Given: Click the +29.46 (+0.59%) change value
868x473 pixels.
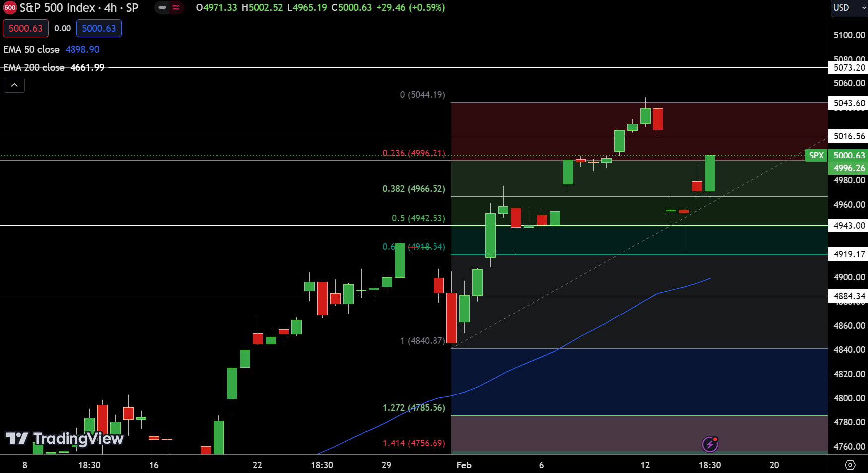Looking at the screenshot, I should point(411,8).
